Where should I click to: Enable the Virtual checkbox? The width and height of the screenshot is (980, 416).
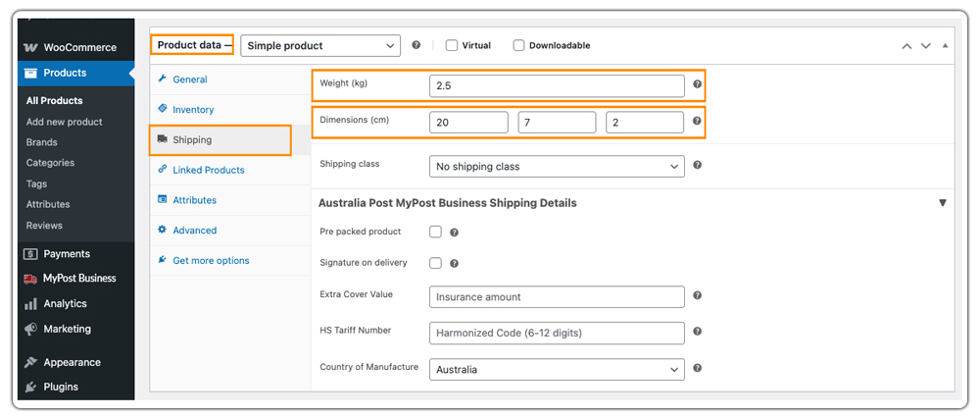pyautogui.click(x=451, y=45)
